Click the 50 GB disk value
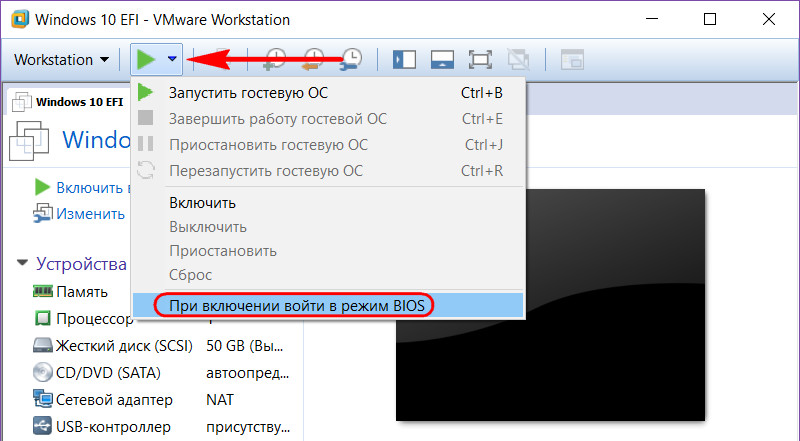This screenshot has width=800, height=441. [x=245, y=346]
